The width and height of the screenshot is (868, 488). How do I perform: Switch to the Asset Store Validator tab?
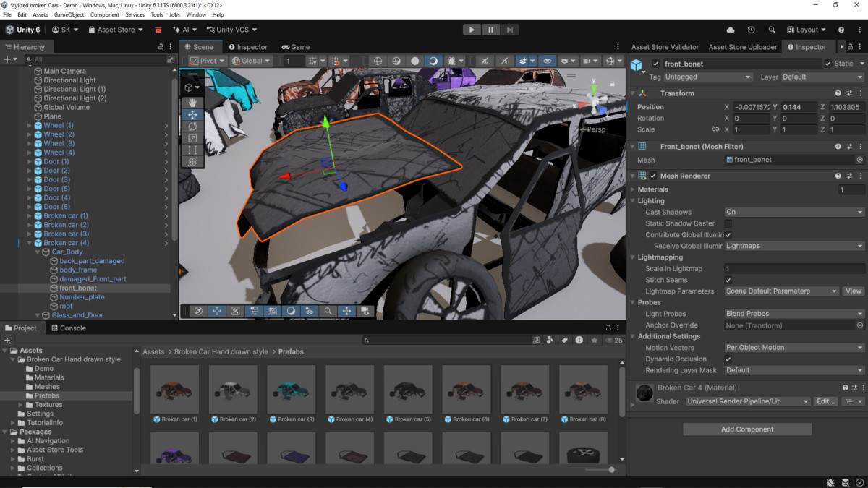tap(665, 47)
